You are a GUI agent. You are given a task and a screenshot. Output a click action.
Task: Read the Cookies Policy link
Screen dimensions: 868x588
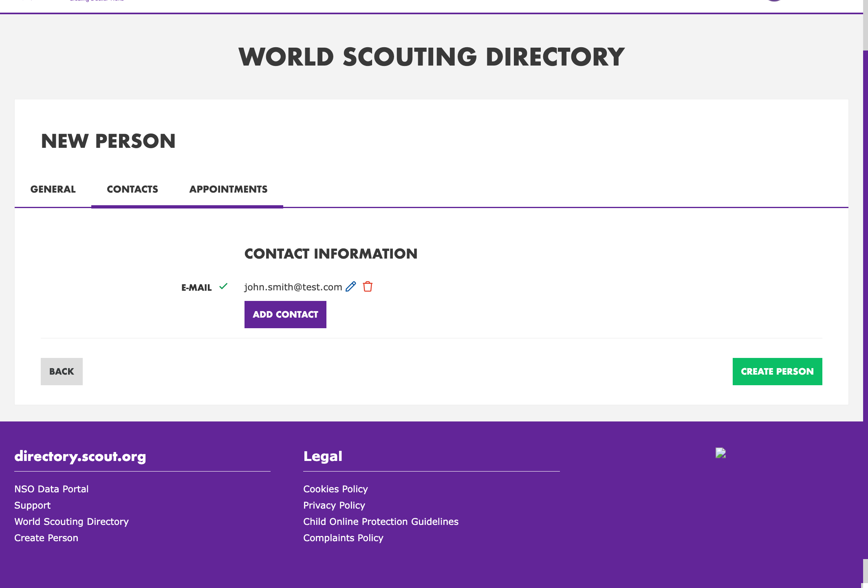pyautogui.click(x=335, y=489)
